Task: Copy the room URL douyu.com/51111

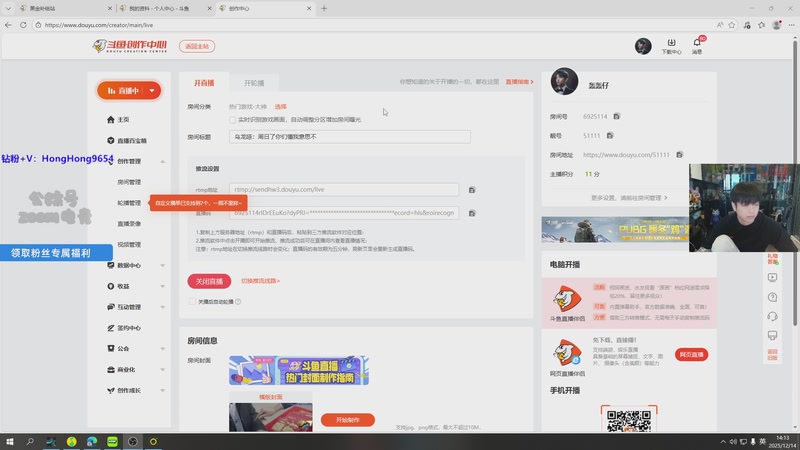Action: click(679, 155)
